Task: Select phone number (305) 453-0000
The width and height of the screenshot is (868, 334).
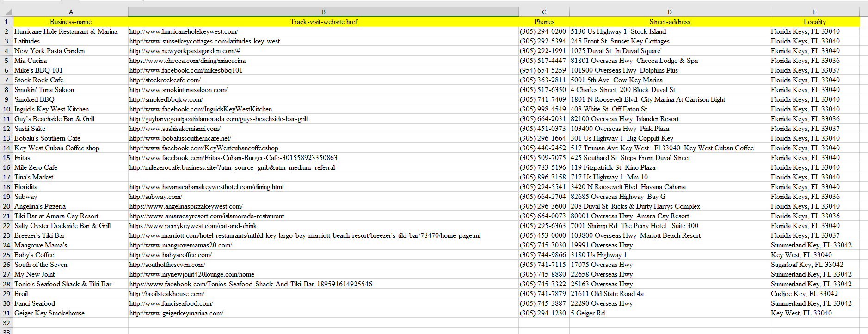Action: 544,235
